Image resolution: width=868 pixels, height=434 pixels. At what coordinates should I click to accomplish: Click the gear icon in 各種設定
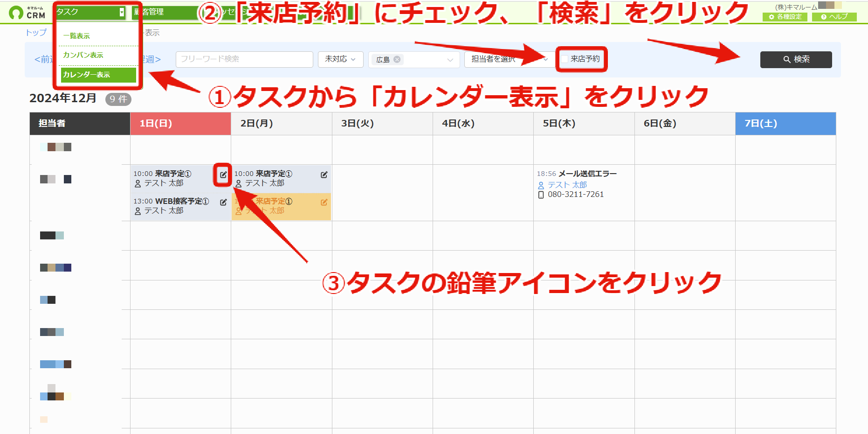(772, 17)
